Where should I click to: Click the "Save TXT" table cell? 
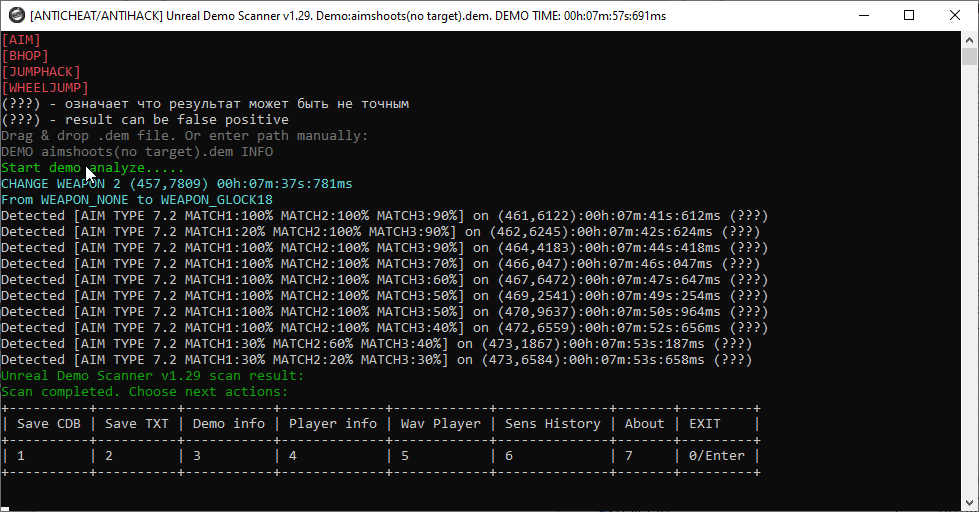[x=137, y=424]
